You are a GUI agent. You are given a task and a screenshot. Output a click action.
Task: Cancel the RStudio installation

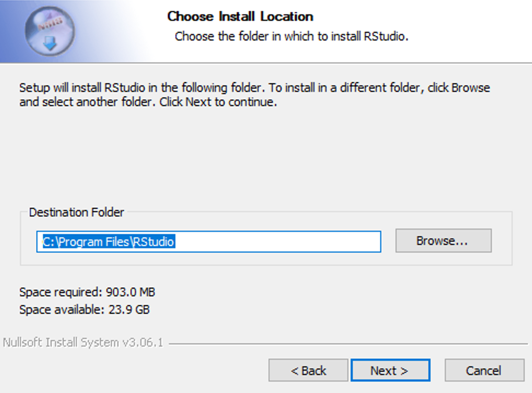484,370
